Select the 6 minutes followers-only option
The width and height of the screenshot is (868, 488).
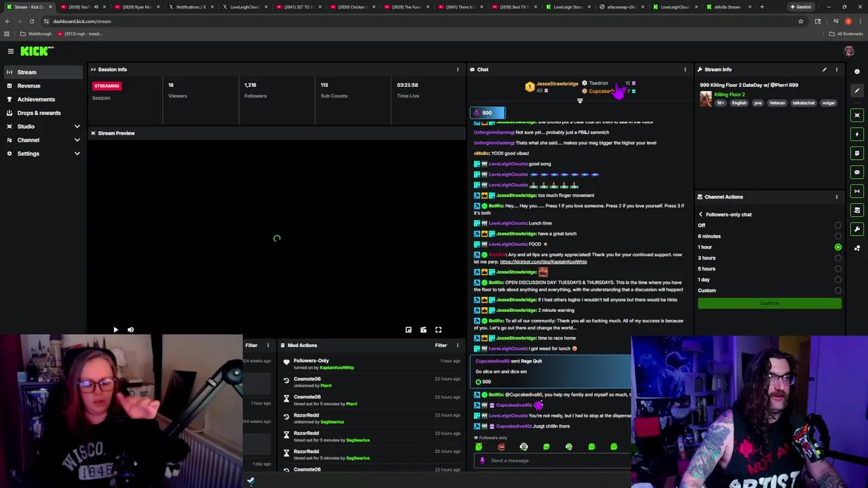click(838, 237)
